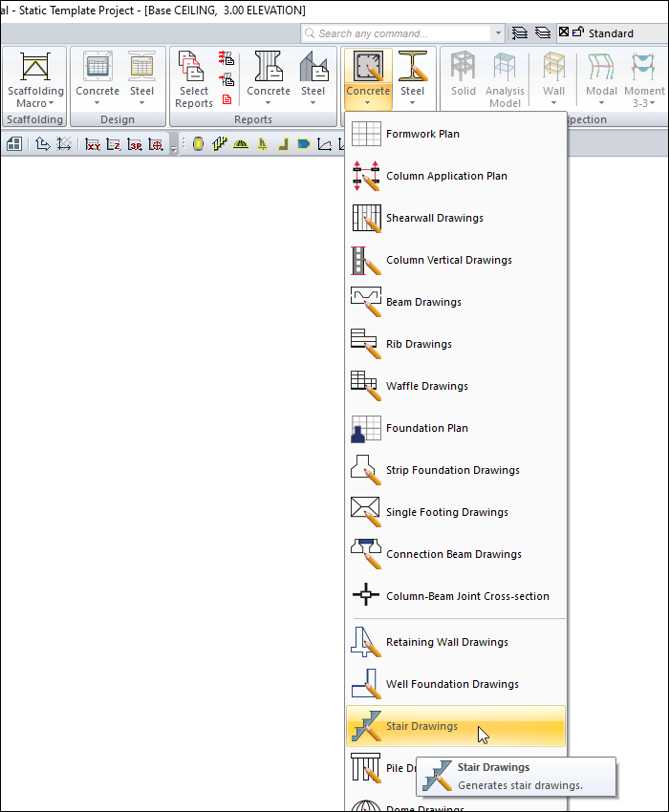Click the target origin coordinate icon

[x=156, y=144]
